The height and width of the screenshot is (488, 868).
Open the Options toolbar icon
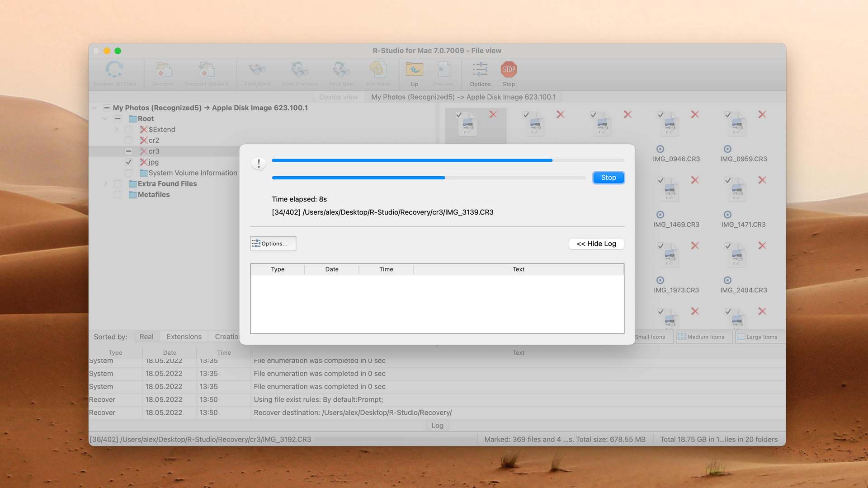click(480, 70)
